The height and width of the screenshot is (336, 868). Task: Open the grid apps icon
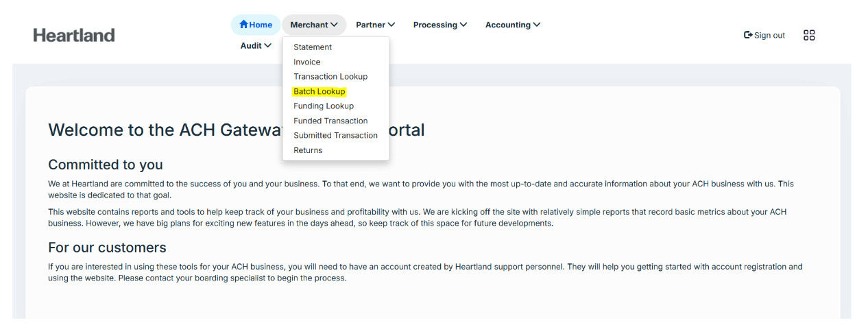[809, 35]
